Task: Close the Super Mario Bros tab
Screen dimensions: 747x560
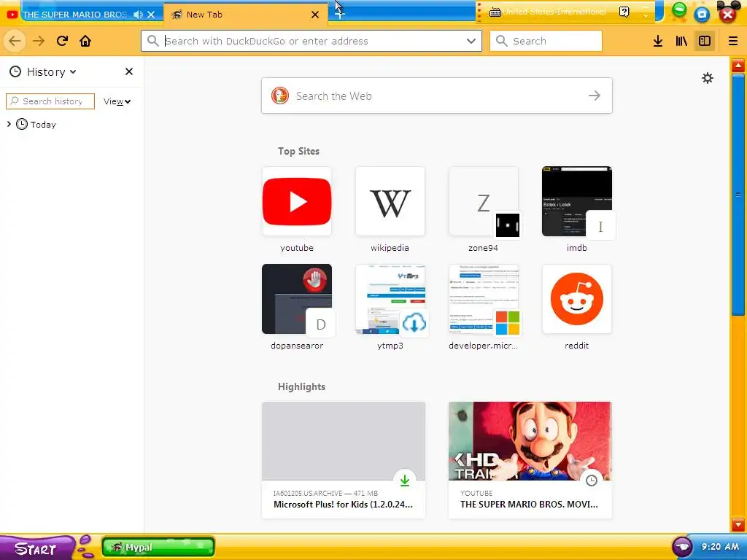Action: tap(151, 15)
